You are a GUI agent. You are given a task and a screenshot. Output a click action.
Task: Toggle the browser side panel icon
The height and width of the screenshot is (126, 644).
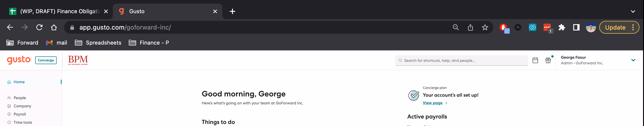576,27
